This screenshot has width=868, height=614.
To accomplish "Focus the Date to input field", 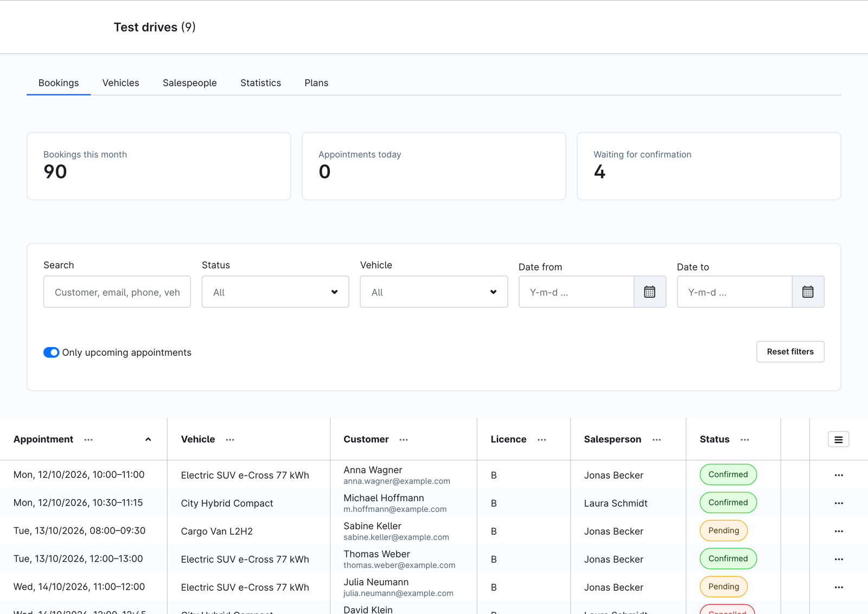I will [x=735, y=292].
